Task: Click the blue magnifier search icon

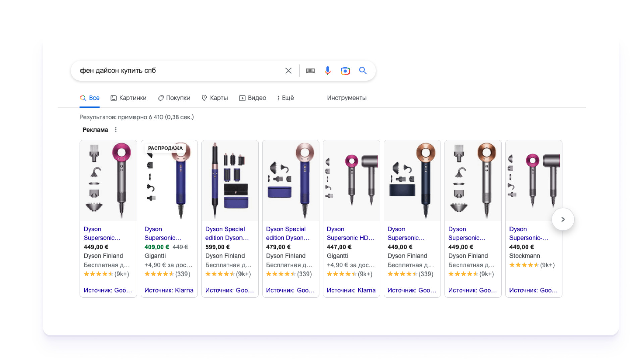Action: [x=363, y=71]
